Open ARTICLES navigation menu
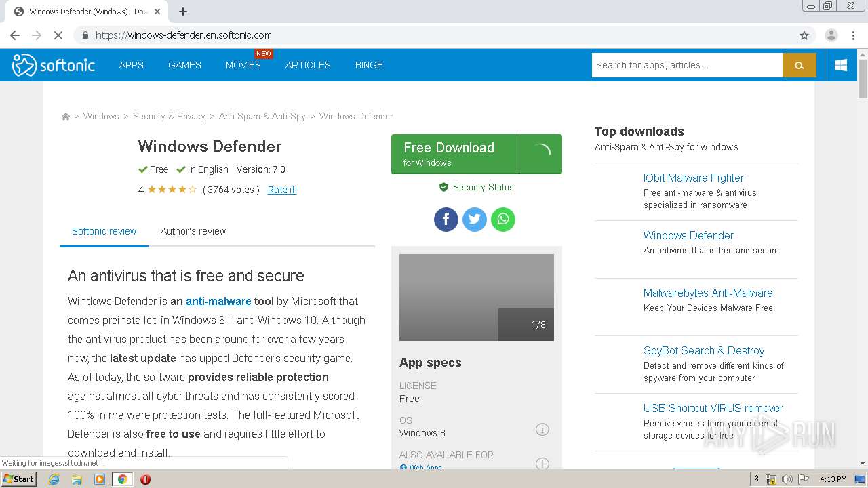Screen dimensions: 868x488 click(308, 65)
